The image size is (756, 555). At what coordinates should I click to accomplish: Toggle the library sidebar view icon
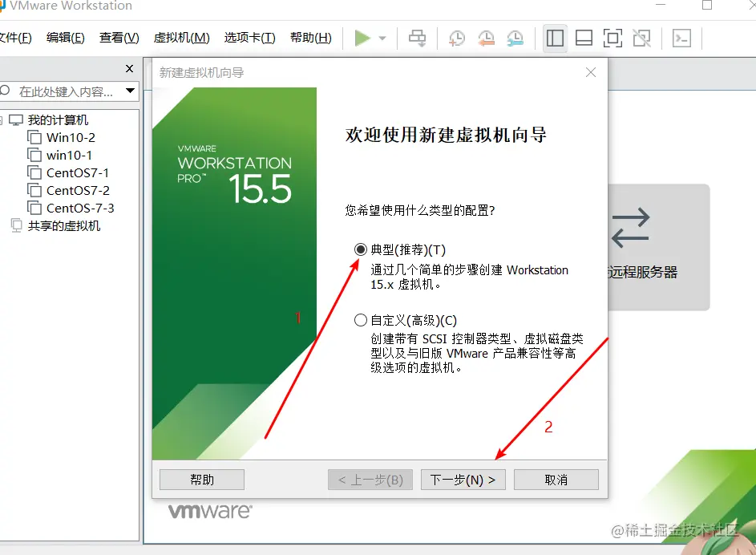point(555,38)
